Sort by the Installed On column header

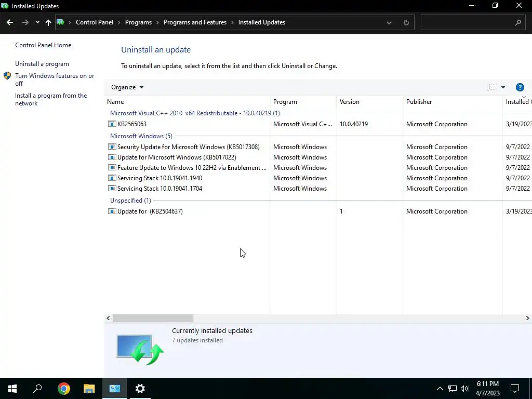tap(518, 102)
